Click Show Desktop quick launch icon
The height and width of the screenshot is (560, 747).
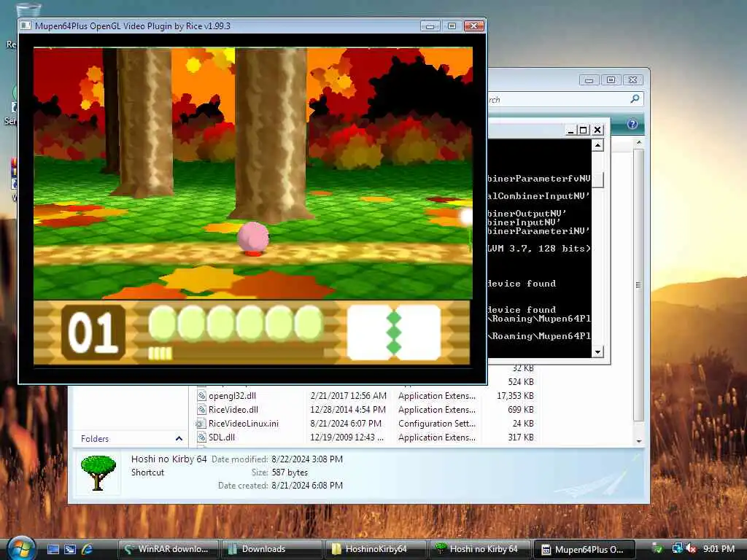click(x=53, y=549)
